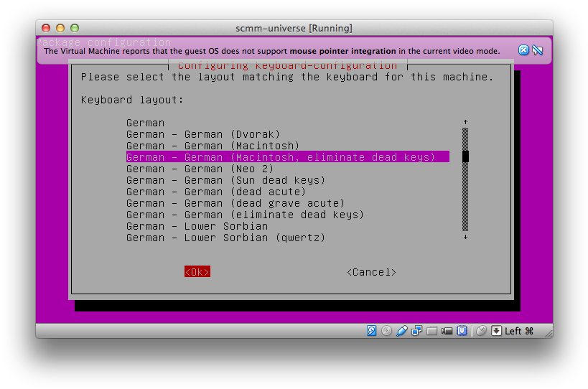Click the mouse integration status icon
The image size is (588, 389).
click(x=482, y=331)
